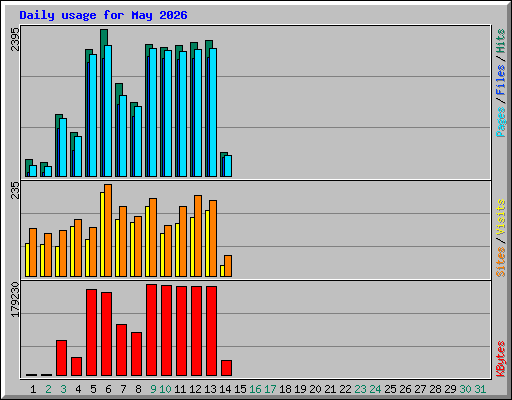Click day label 8

(x=138, y=389)
